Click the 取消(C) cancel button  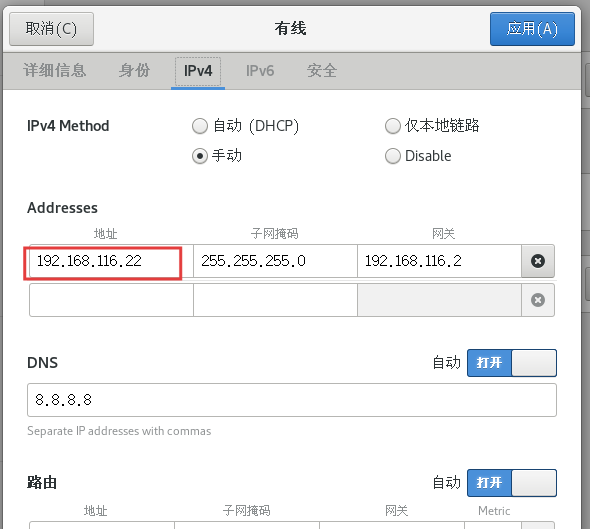52,29
